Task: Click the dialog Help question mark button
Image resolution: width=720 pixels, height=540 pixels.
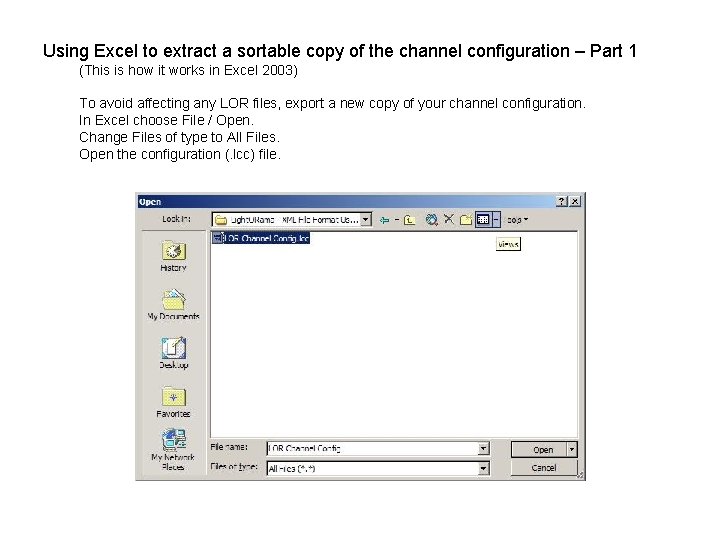Action: click(x=562, y=202)
